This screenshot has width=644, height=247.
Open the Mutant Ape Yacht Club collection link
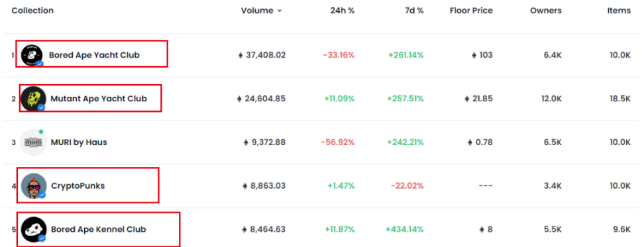click(99, 99)
